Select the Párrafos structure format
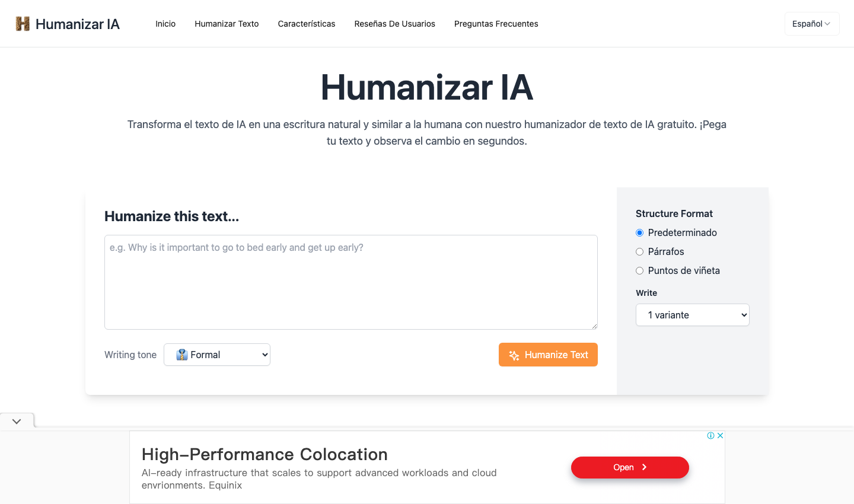 (x=639, y=251)
